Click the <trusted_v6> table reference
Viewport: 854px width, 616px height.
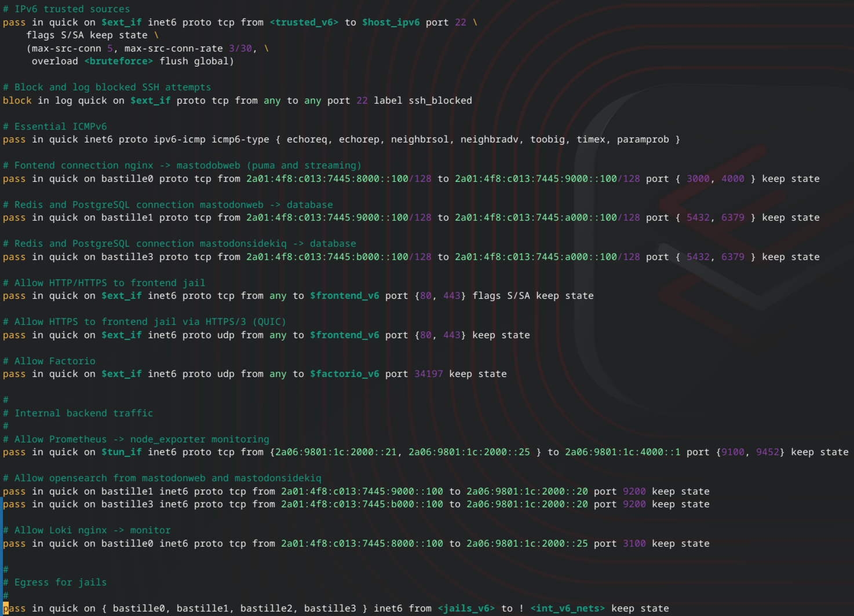[x=304, y=23]
